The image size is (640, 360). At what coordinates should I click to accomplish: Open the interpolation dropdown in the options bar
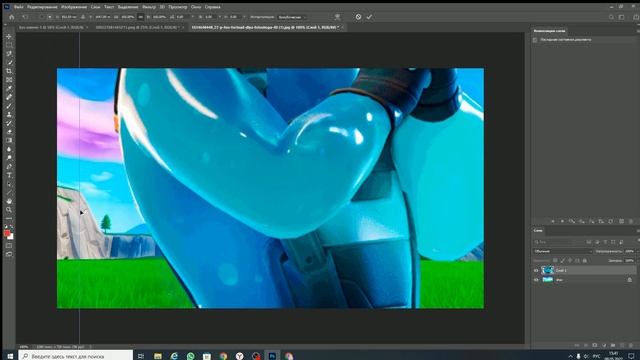292,17
